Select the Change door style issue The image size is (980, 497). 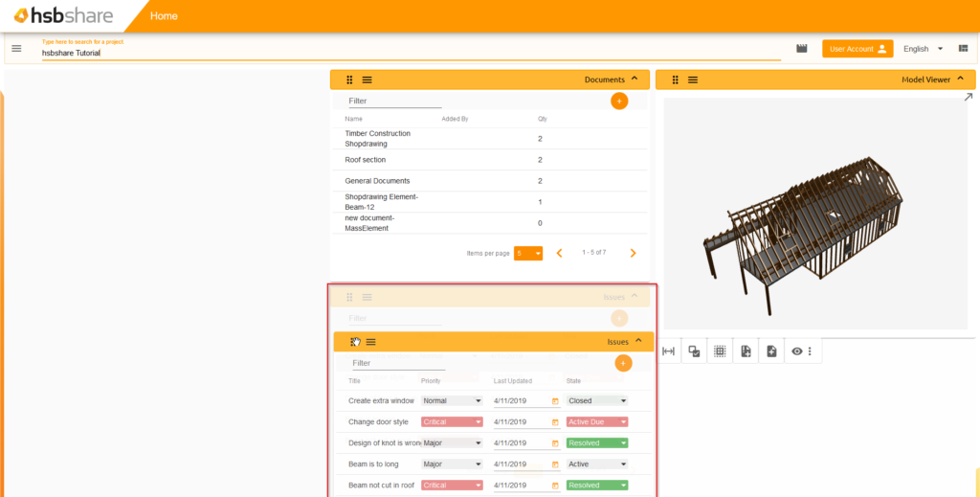378,422
